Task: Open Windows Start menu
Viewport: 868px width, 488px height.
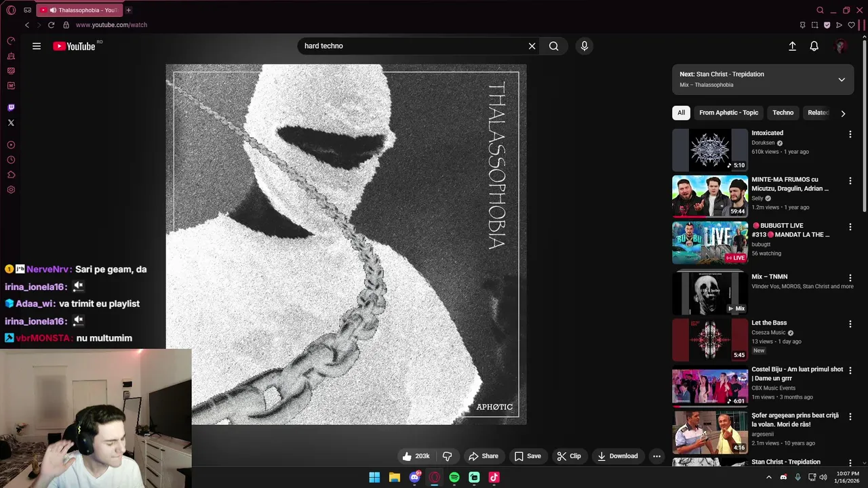Action: (374, 477)
